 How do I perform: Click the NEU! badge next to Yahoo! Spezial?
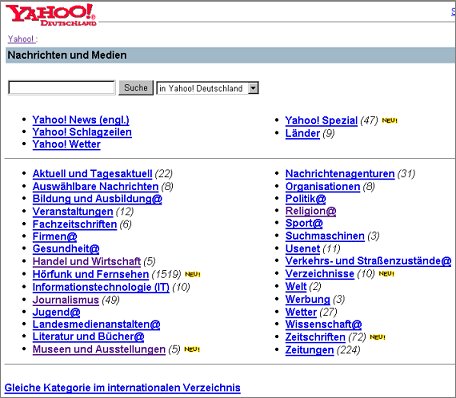[389, 120]
